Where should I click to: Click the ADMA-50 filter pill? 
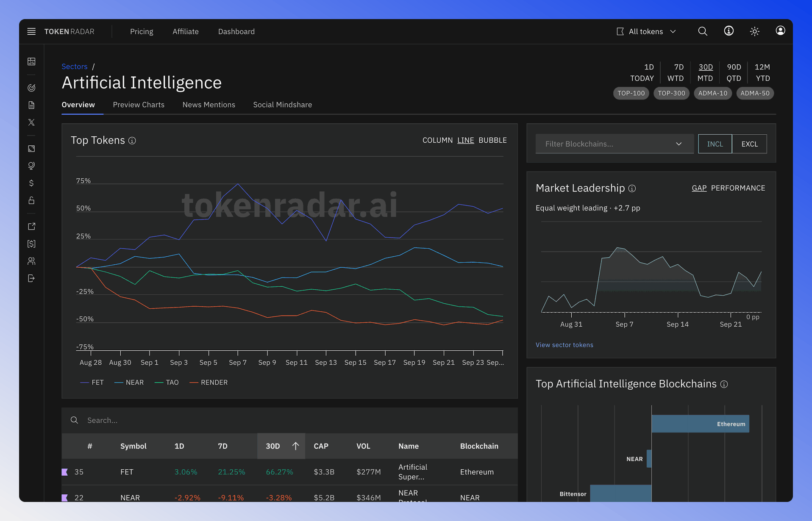click(755, 93)
